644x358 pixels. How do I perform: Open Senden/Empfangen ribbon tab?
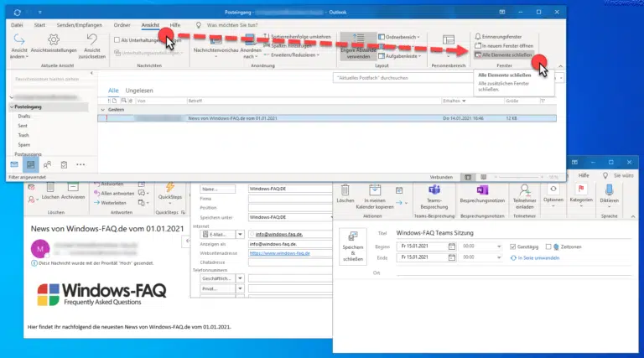[80, 25]
